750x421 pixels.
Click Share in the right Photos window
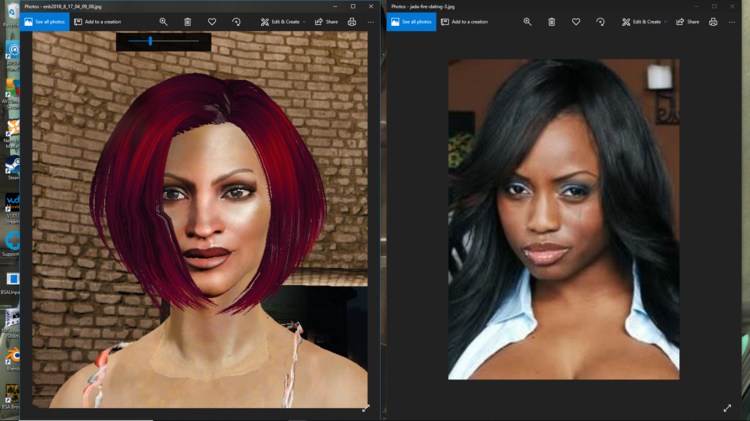coord(688,22)
